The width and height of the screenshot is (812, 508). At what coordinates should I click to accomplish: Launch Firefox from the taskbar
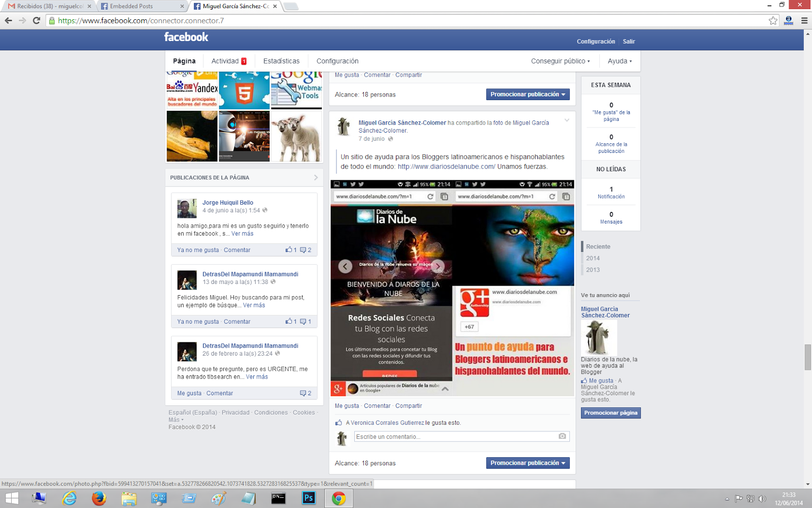[99, 498]
